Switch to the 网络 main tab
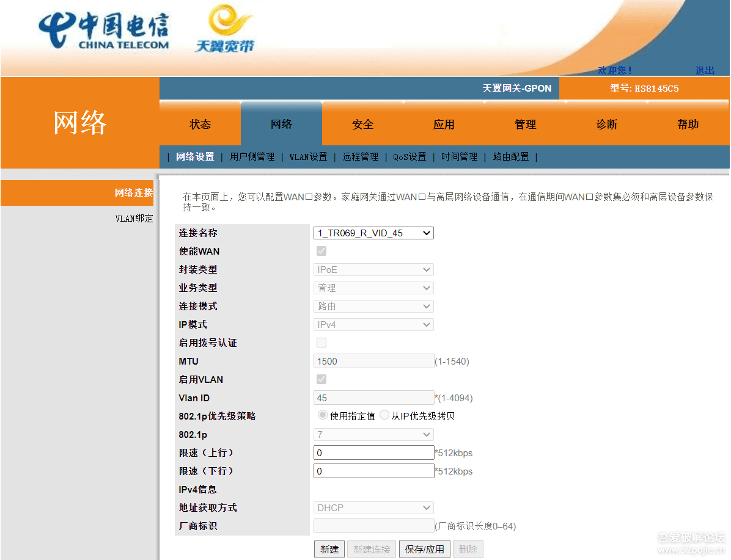The image size is (731, 560). click(x=281, y=124)
